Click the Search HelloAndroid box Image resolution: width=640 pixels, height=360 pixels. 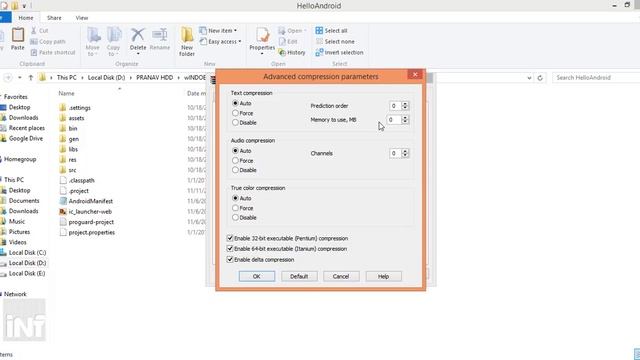click(596, 78)
